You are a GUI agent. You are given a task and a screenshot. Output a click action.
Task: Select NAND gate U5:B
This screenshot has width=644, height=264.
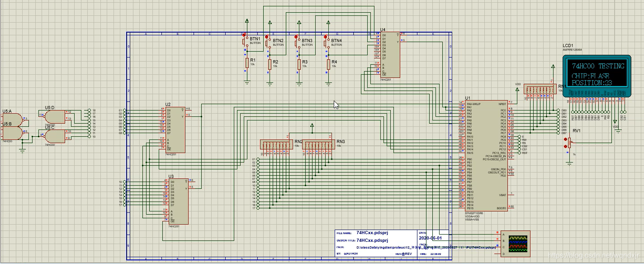pyautogui.click(x=12, y=132)
